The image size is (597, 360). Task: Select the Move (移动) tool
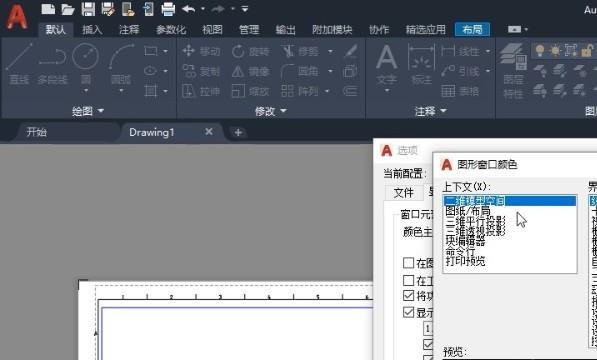[x=201, y=51]
